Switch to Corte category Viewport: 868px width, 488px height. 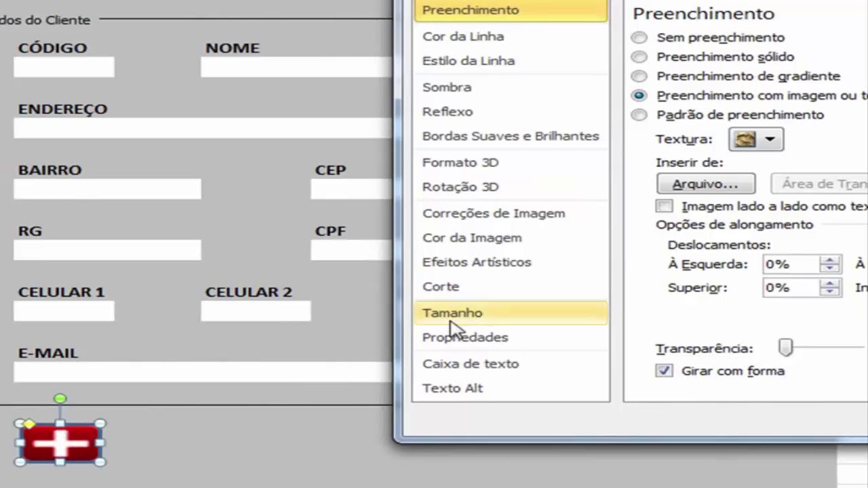pyautogui.click(x=511, y=287)
